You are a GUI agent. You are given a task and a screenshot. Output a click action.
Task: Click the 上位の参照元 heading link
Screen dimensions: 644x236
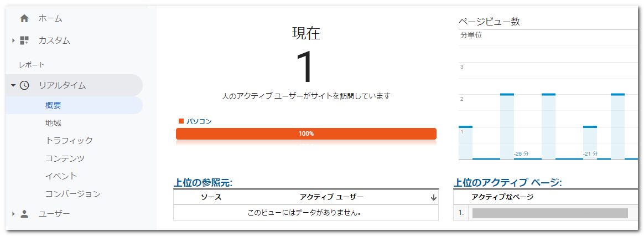[203, 182]
